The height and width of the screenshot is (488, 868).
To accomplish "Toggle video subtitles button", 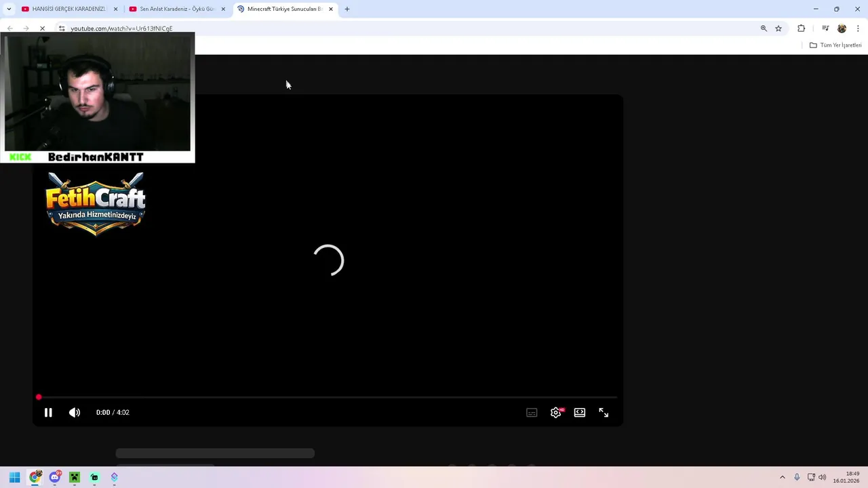I will click(x=532, y=412).
